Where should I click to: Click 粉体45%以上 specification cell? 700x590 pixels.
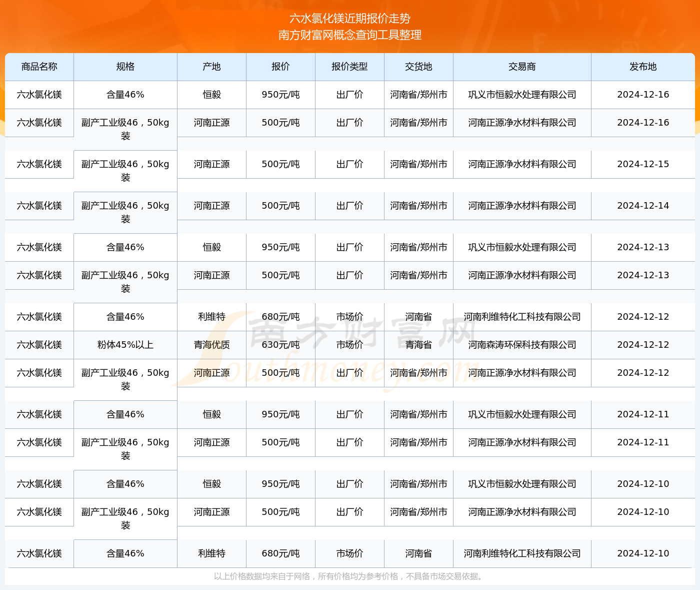click(125, 345)
